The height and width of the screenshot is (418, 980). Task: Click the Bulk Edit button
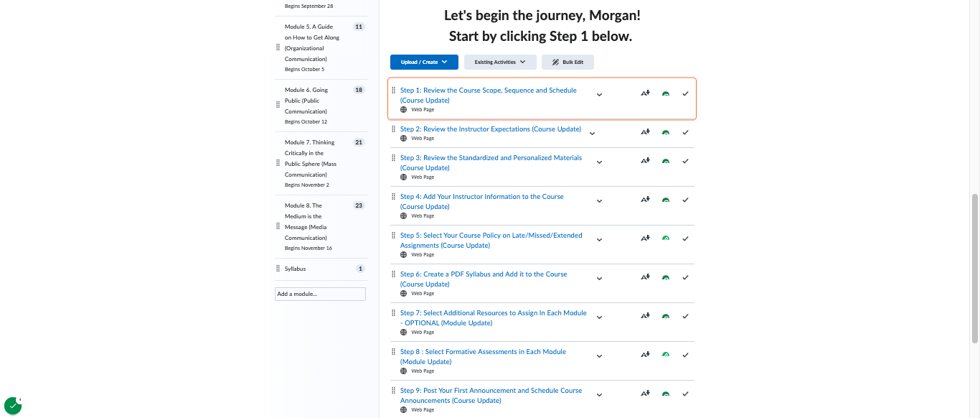pos(567,62)
